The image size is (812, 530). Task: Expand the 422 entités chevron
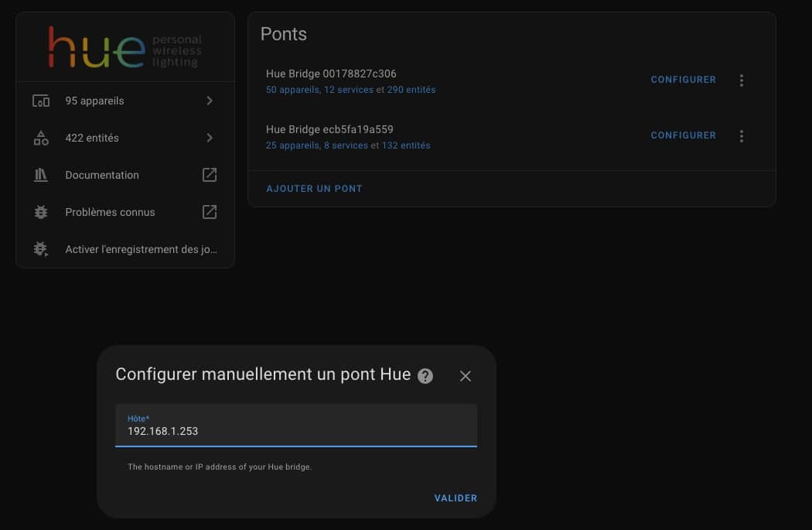click(x=210, y=138)
